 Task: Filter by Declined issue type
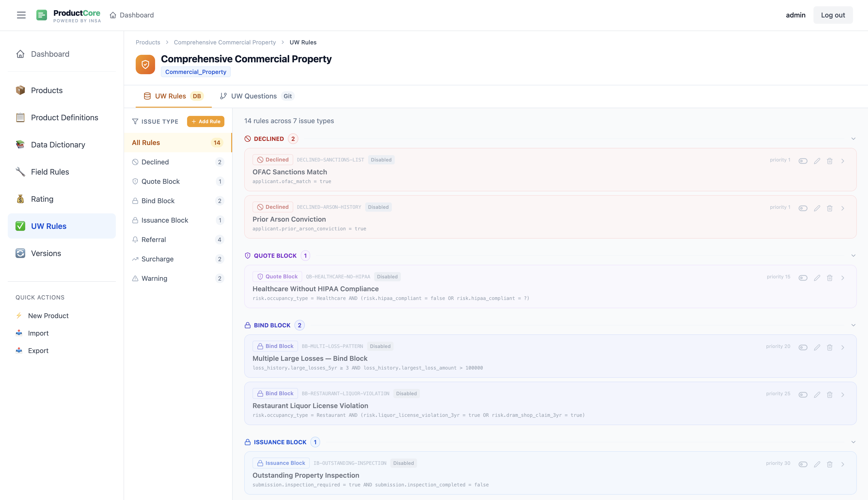[x=178, y=162]
